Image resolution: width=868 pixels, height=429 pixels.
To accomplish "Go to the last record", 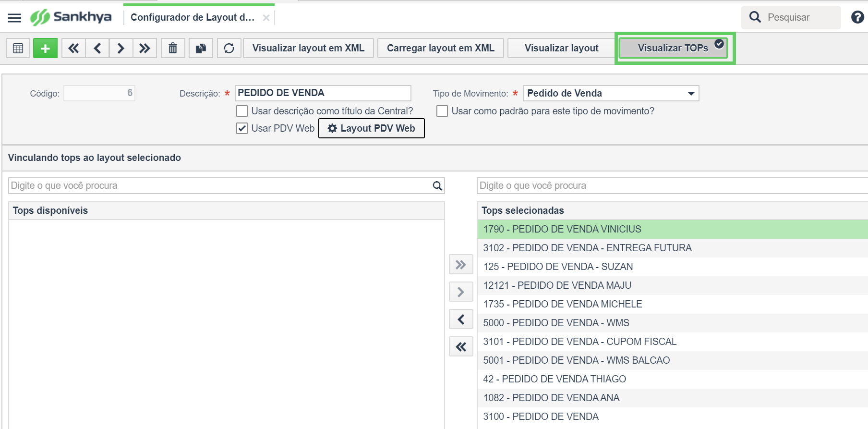I will point(145,48).
